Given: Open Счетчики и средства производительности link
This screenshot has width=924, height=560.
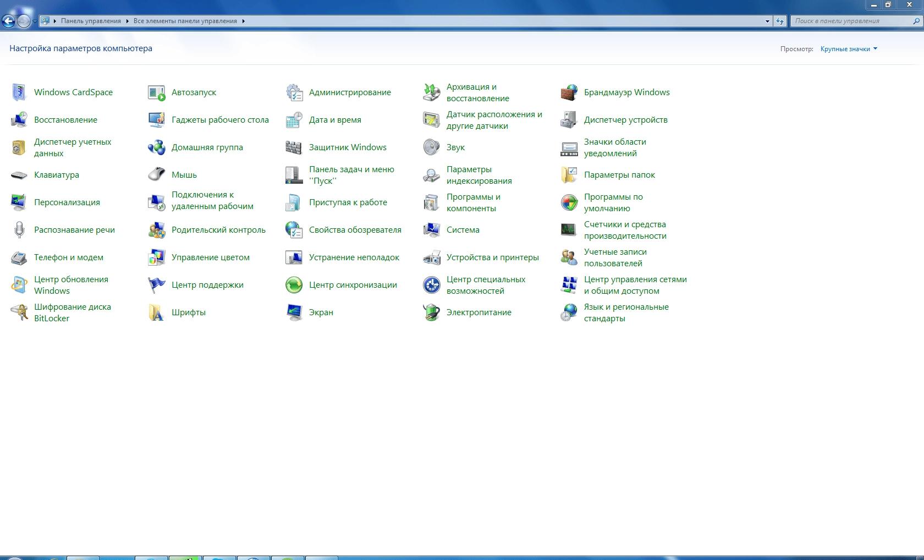Looking at the screenshot, I should (x=625, y=230).
